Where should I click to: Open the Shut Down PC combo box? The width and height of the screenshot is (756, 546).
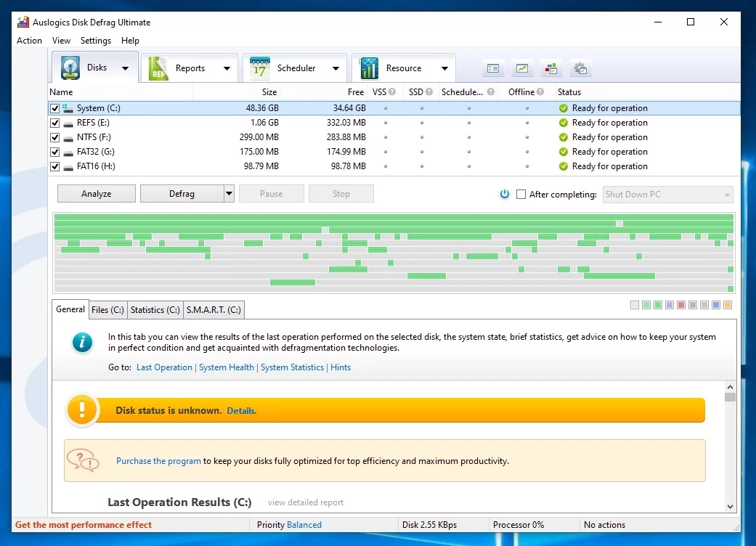pyautogui.click(x=667, y=195)
